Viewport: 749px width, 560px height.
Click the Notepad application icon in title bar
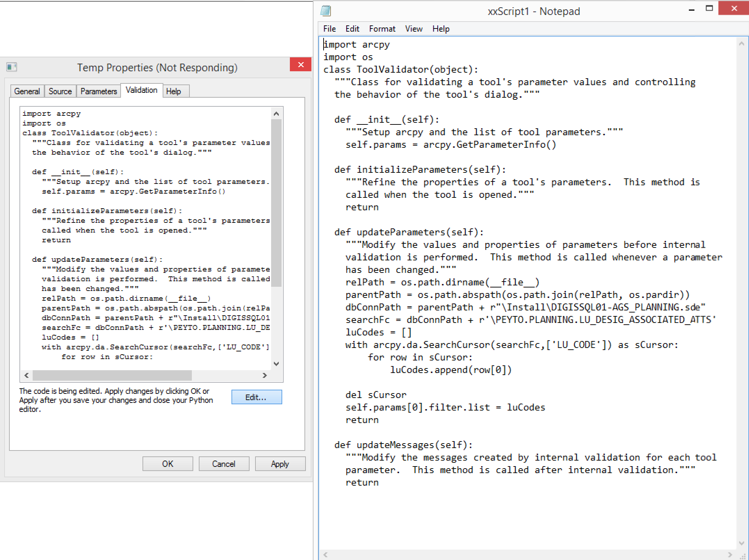coord(326,11)
